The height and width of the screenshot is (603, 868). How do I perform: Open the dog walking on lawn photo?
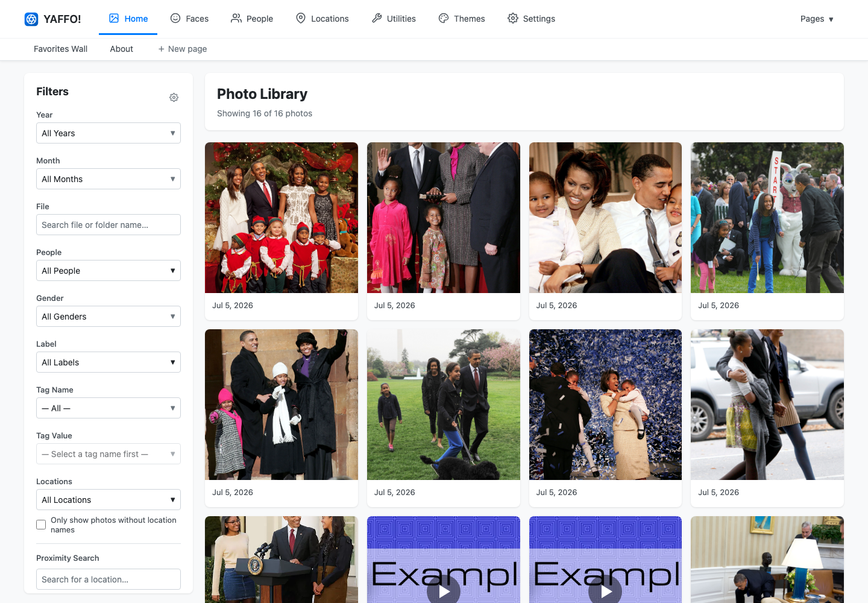click(x=444, y=405)
